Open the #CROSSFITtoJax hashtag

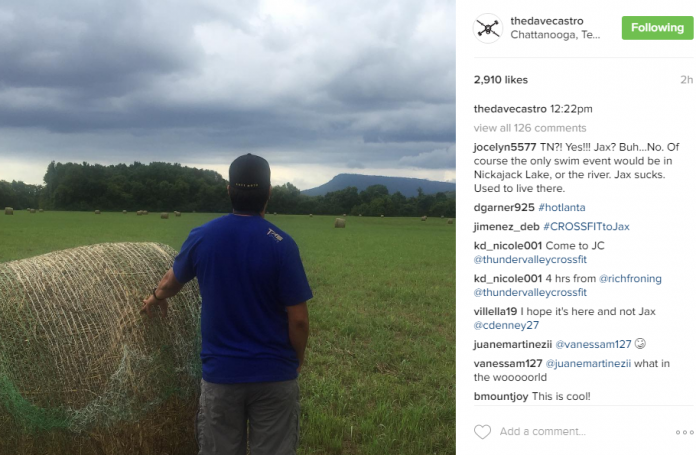click(586, 226)
